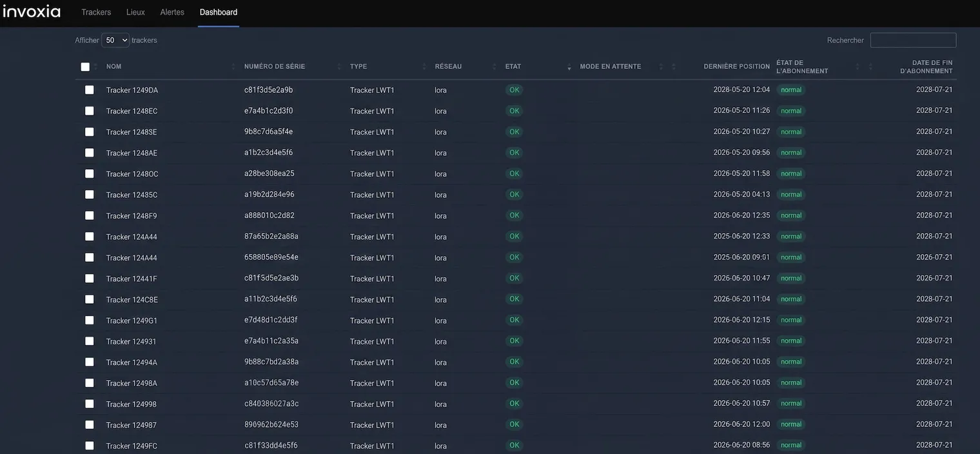Open the Trackers tab
The image size is (980, 454).
pos(96,12)
